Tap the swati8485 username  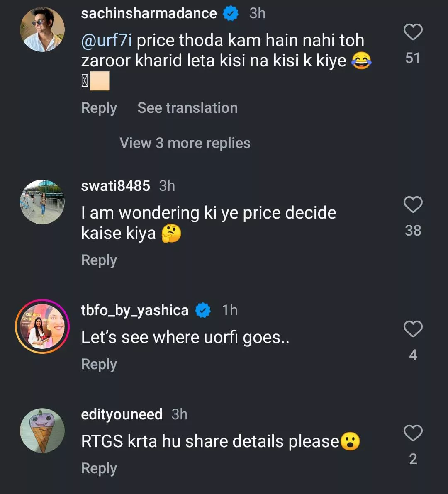click(x=115, y=186)
